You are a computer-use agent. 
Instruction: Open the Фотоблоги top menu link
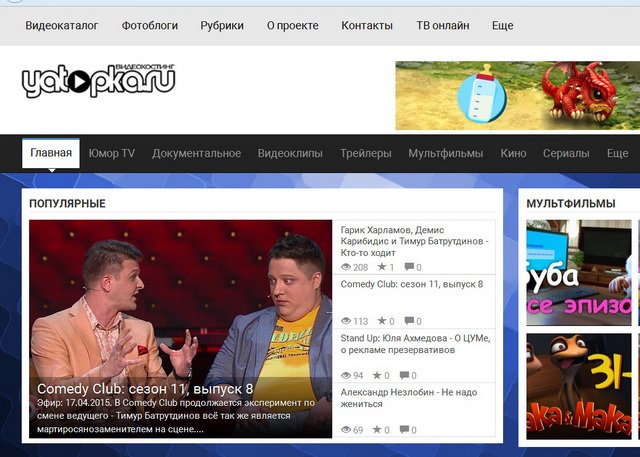pos(150,26)
